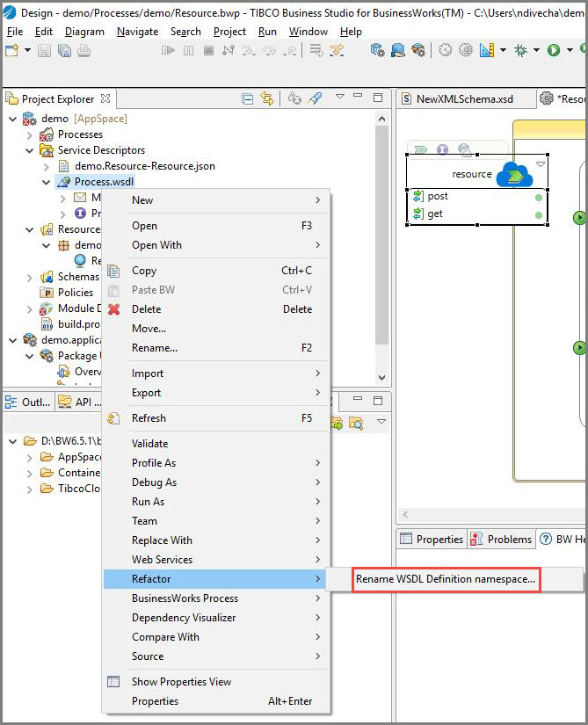Click the Terminate debug toolbar icon
The image size is (588, 725).
coord(209,50)
